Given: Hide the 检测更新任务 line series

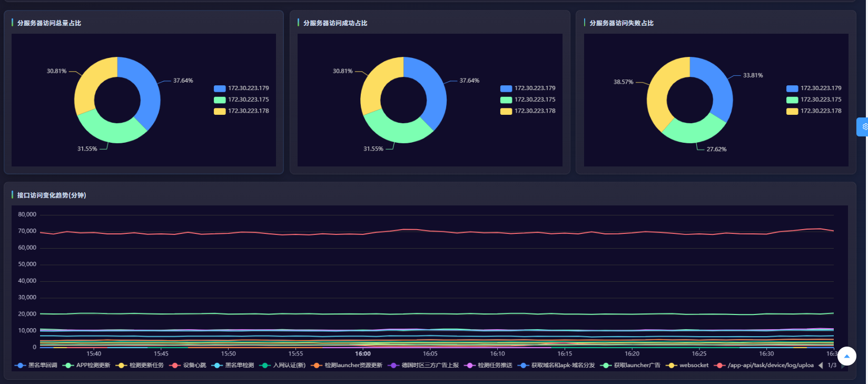Looking at the screenshot, I should (x=140, y=365).
